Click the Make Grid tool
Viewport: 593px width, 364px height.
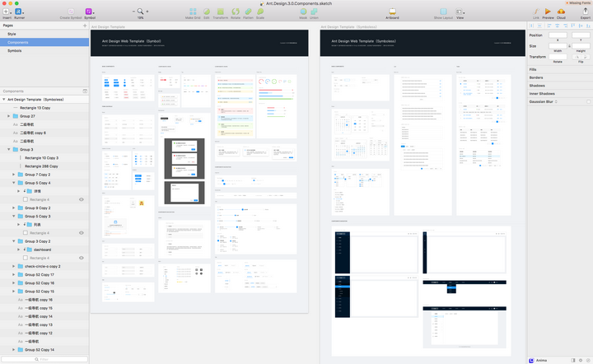point(193,12)
